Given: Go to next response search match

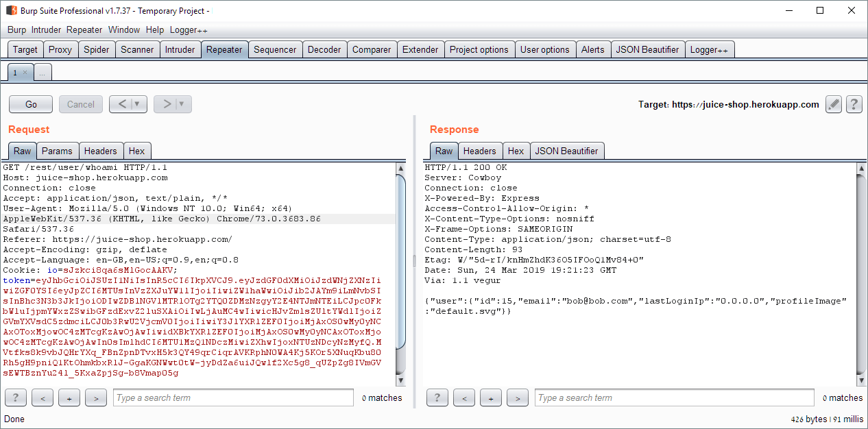Looking at the screenshot, I should click(518, 397).
